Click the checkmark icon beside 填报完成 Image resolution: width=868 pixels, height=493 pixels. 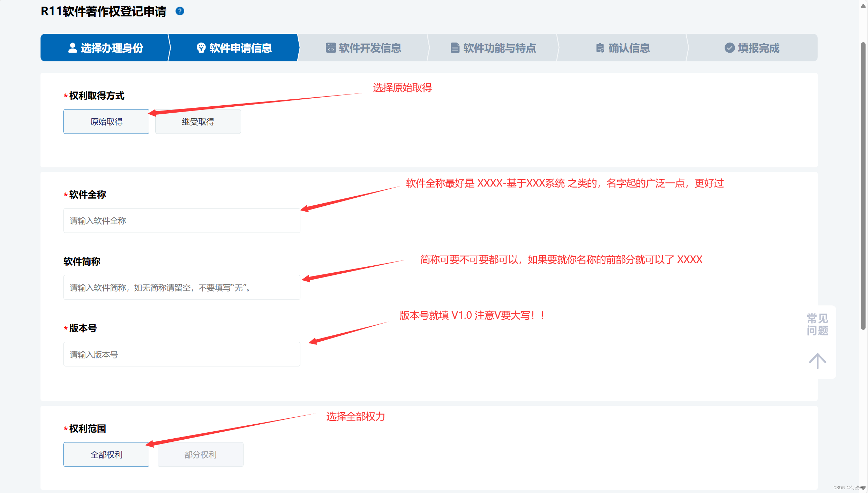coord(729,48)
